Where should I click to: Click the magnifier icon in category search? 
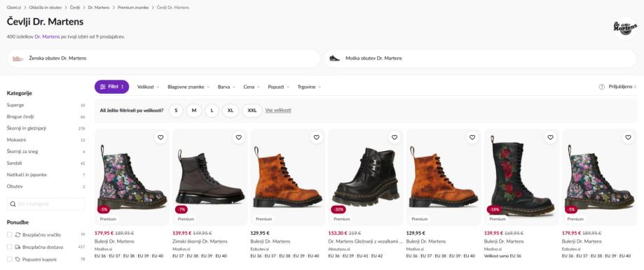tap(13, 204)
